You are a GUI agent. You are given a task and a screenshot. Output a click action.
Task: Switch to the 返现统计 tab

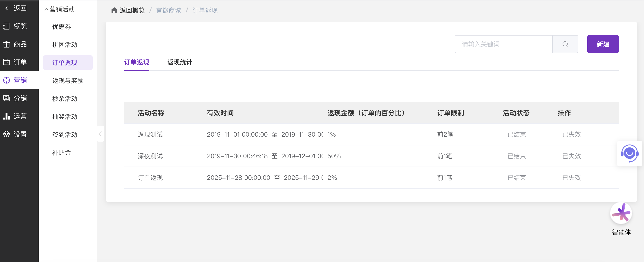click(x=180, y=62)
